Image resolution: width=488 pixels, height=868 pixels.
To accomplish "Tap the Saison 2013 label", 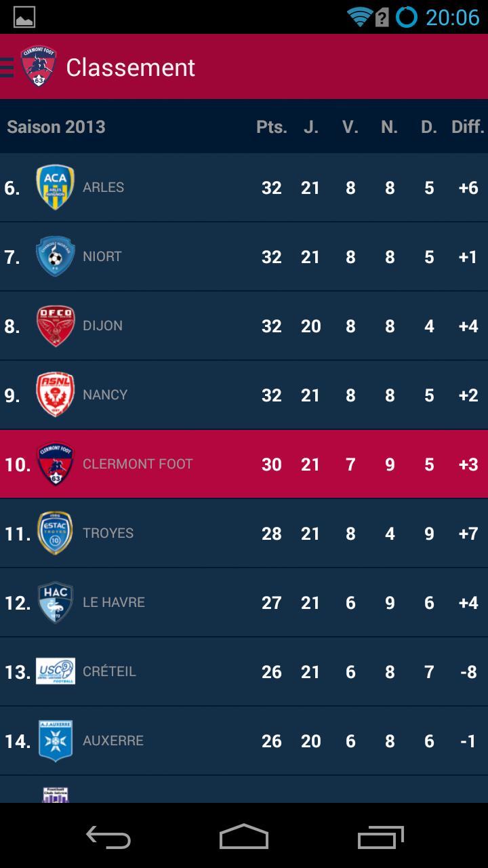I will tap(56, 127).
